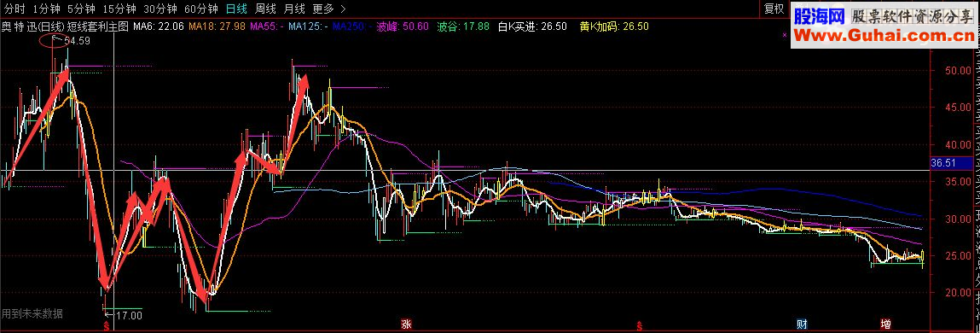Click the 白K买进: 26.50 label
Screen dimensions: 980x333
point(532,26)
